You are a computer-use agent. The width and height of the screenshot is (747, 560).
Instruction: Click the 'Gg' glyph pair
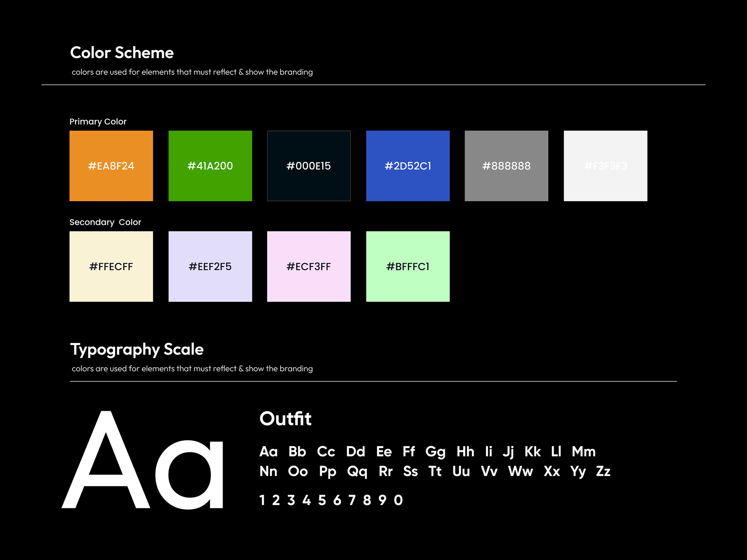point(435,451)
